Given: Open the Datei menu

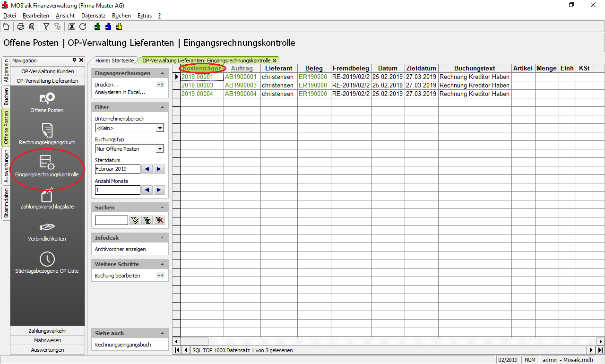Looking at the screenshot, I should click(9, 16).
